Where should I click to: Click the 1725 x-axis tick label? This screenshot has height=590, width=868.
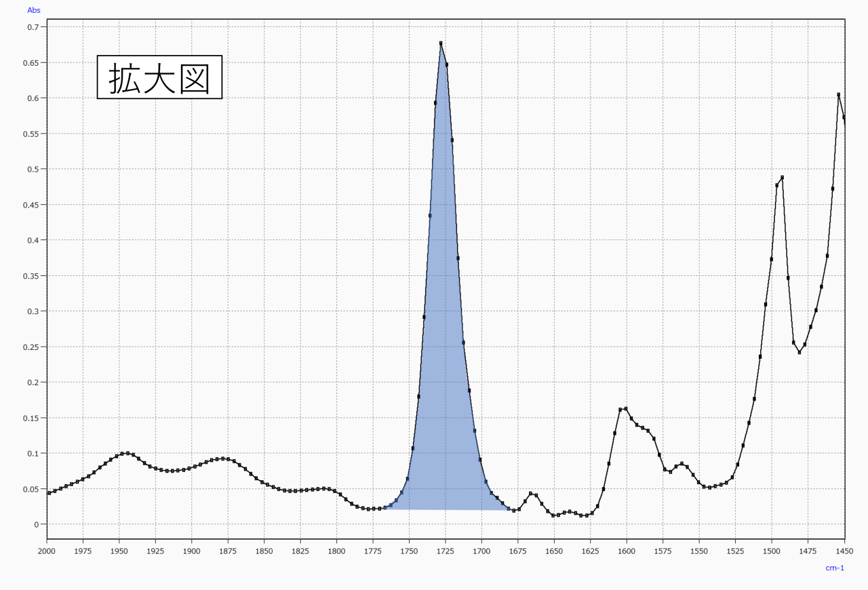[x=446, y=551]
